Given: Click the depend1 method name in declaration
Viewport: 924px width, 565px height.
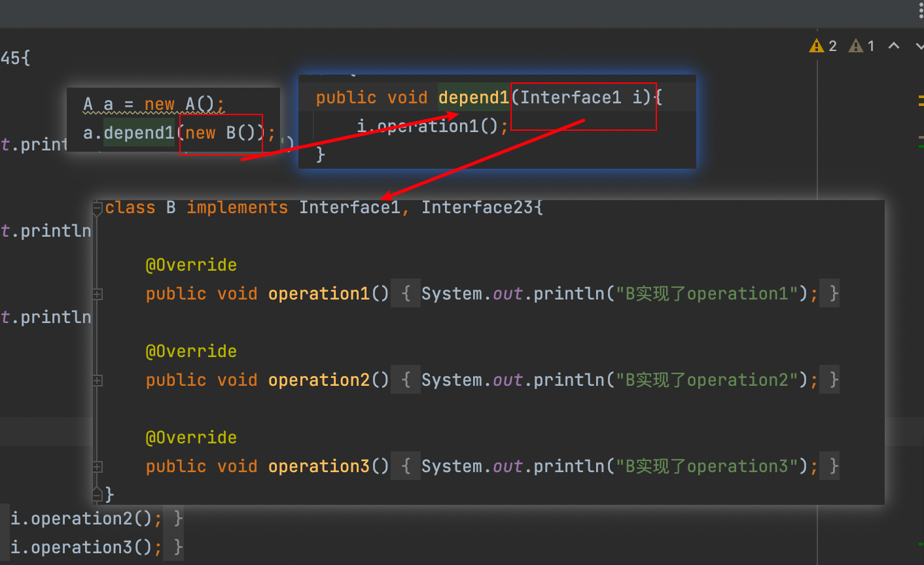Looking at the screenshot, I should [x=474, y=97].
